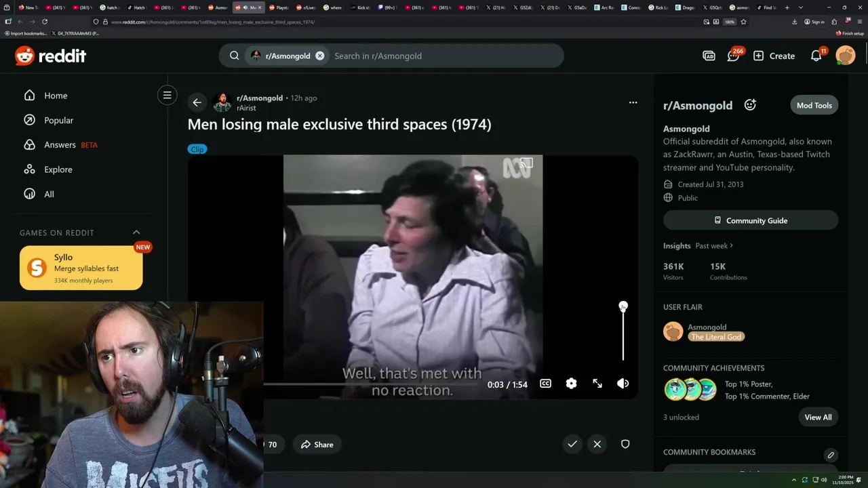Switch to the Kick browser tab
Screen dimensions: 868x488
pyautogui.click(x=361, y=7)
